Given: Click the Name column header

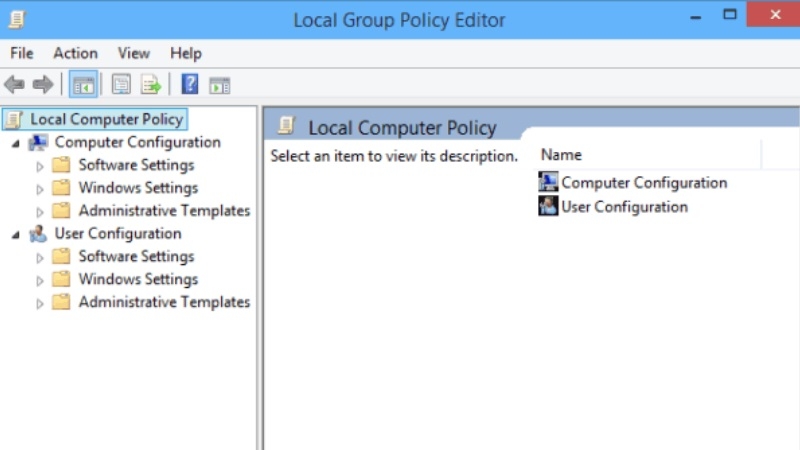Looking at the screenshot, I should (561, 155).
